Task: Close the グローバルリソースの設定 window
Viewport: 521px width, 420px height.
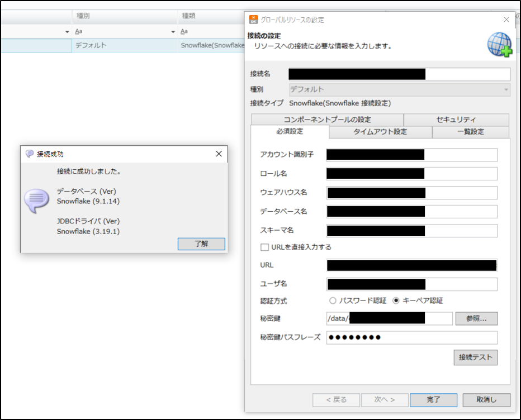Action: click(506, 20)
